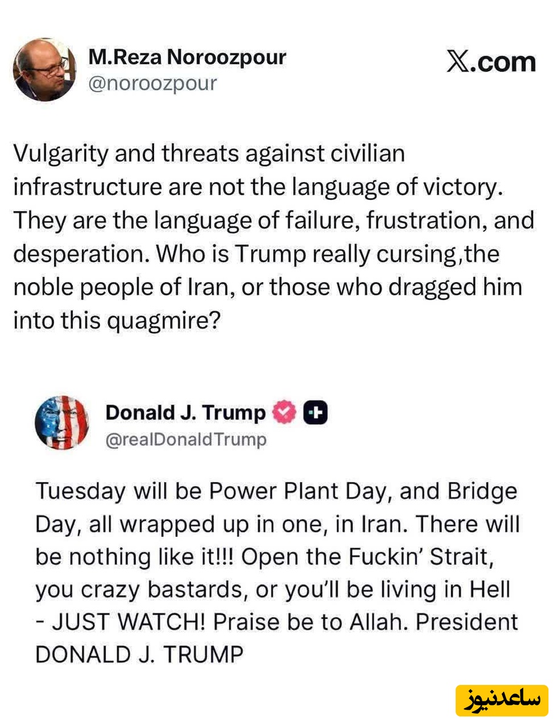Click the uppercase "DONALD J. TRUMP" signature
This screenshot has height=728, width=560.
pos(139,654)
